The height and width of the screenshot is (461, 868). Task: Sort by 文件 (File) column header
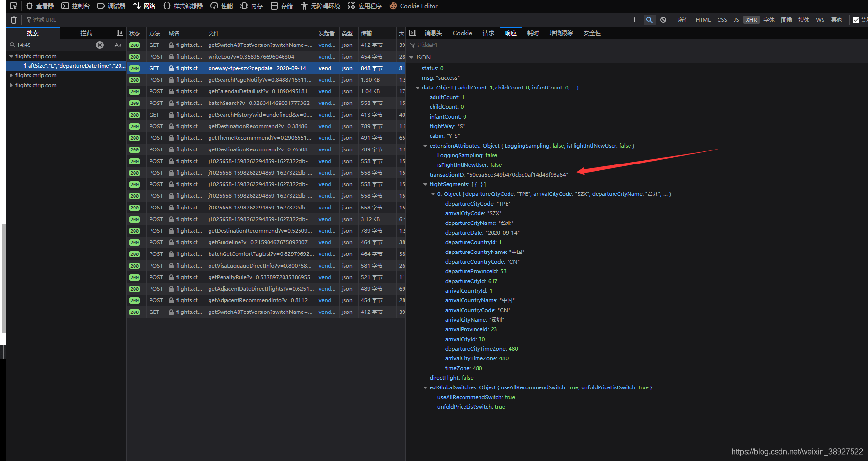261,33
